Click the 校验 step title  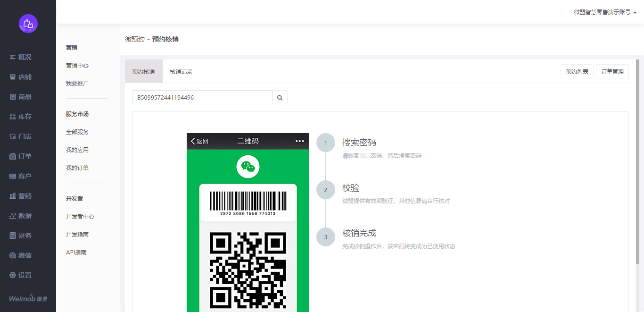click(x=351, y=188)
